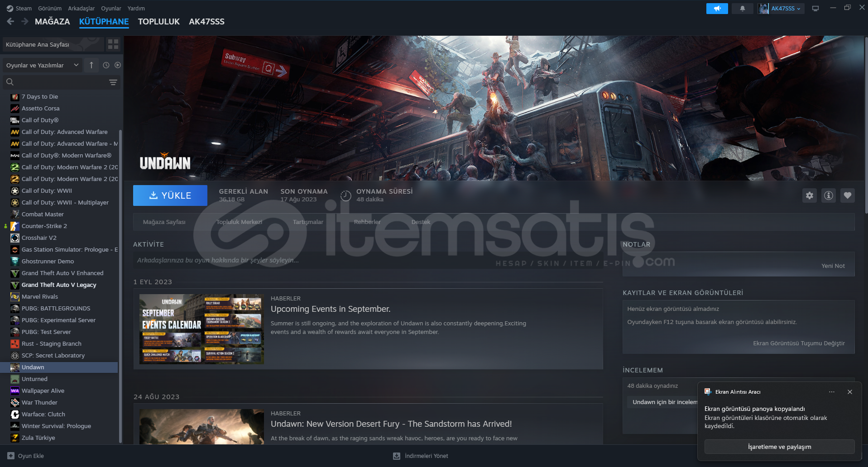Click the downloads icon beside İndirmeleri Yönet
Image resolution: width=868 pixels, height=467 pixels.
397,456
